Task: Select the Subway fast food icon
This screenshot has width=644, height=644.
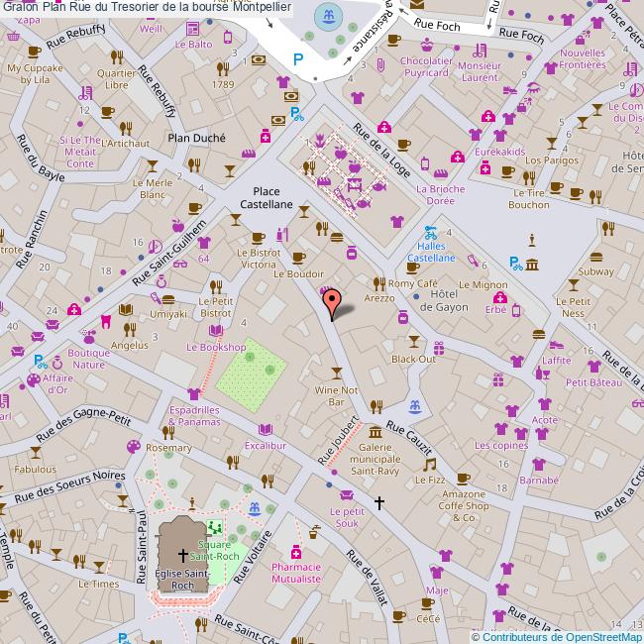Action: point(596,256)
